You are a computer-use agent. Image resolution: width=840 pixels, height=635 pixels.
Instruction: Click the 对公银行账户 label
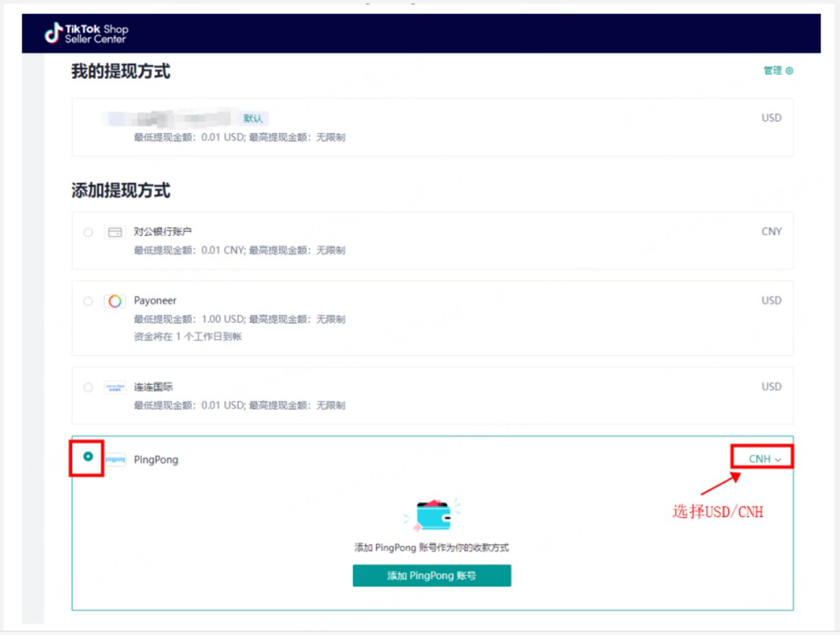(x=163, y=232)
